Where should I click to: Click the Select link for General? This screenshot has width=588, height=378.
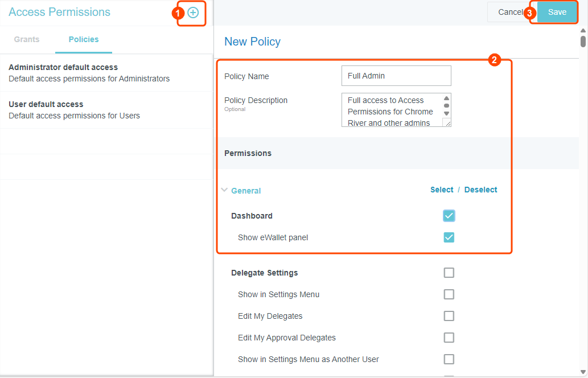442,189
